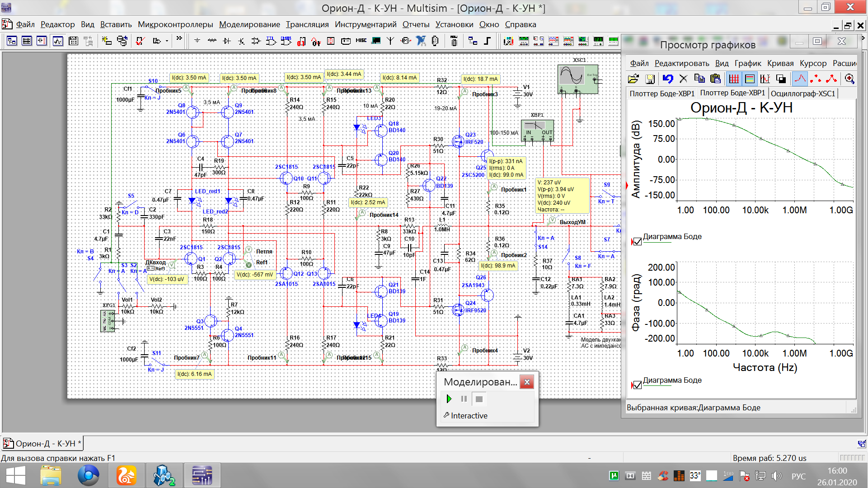Place a Diode component
868x488 pixels.
227,41
